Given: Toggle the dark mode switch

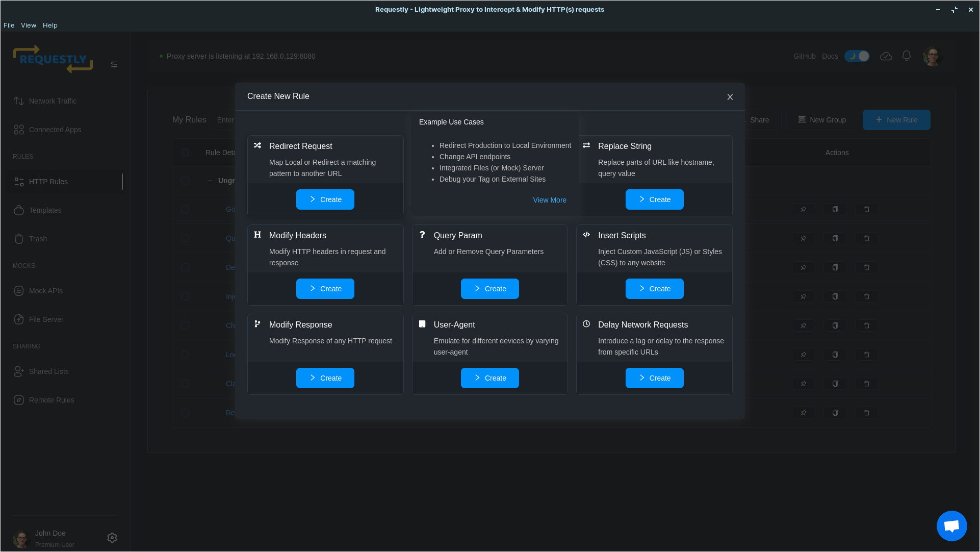Looking at the screenshot, I should (857, 56).
